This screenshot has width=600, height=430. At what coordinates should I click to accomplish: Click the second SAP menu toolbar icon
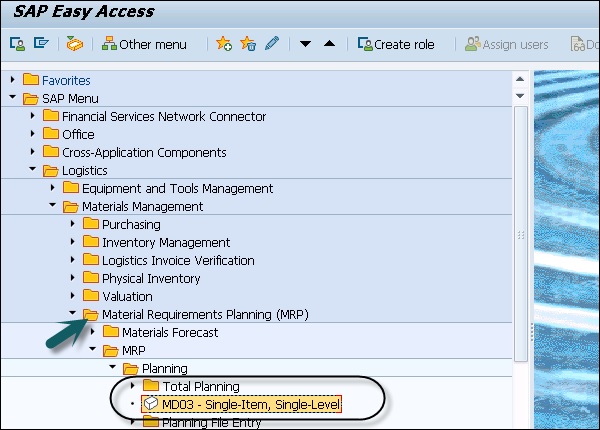coord(41,45)
